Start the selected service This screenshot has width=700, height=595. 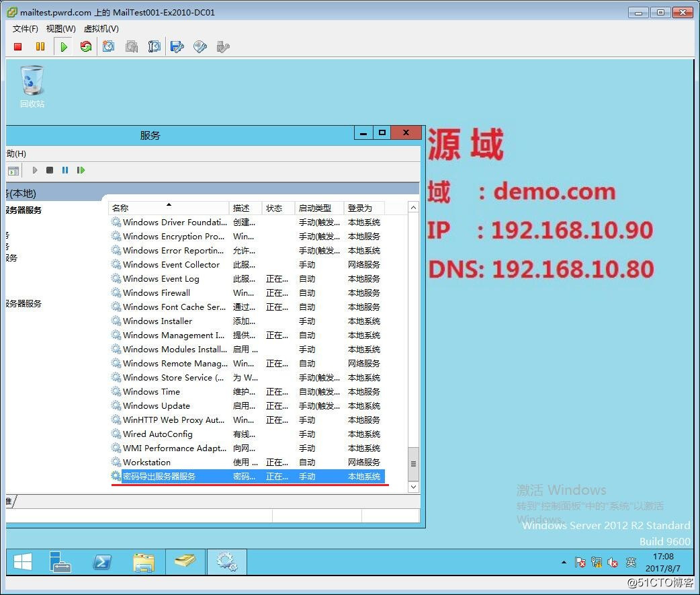coord(35,170)
